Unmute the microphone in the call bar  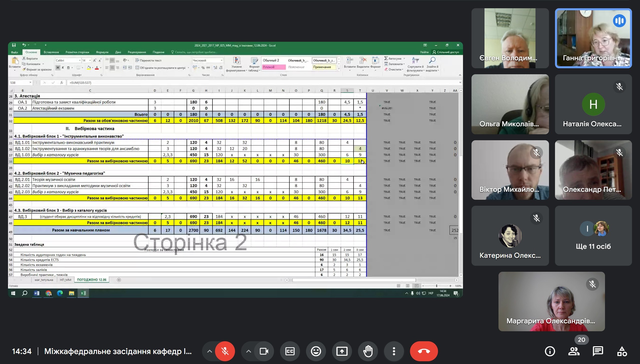click(225, 351)
